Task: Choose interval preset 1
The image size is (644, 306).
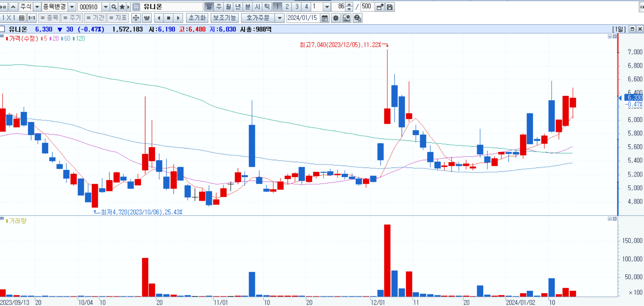Action: click(x=277, y=7)
